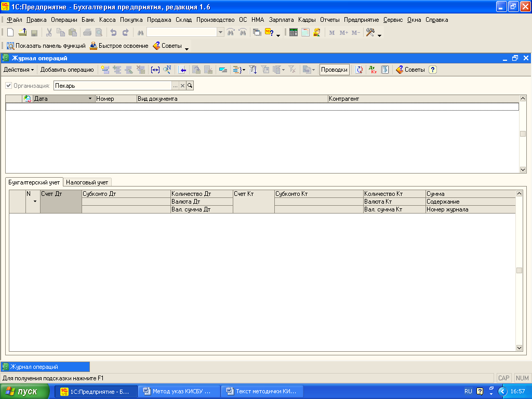Click the upper list scroll down arrow
This screenshot has height=399, width=532.
click(523, 170)
